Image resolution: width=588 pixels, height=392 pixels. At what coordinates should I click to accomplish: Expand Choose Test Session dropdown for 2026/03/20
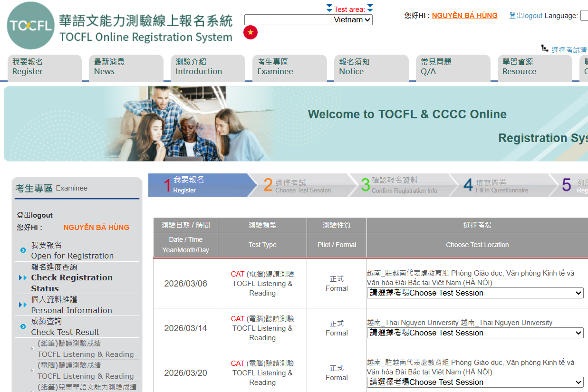pyautogui.click(x=475, y=382)
